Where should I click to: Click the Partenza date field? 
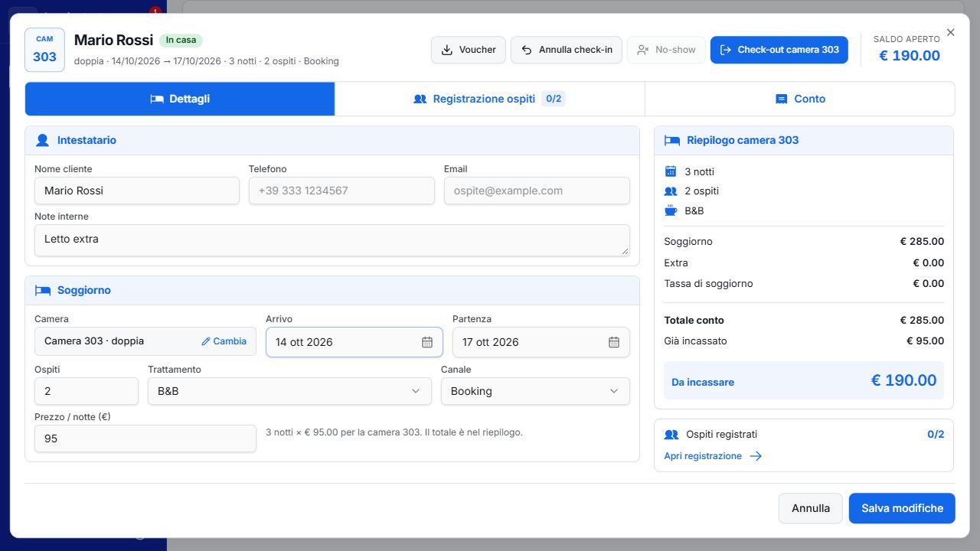coord(541,342)
